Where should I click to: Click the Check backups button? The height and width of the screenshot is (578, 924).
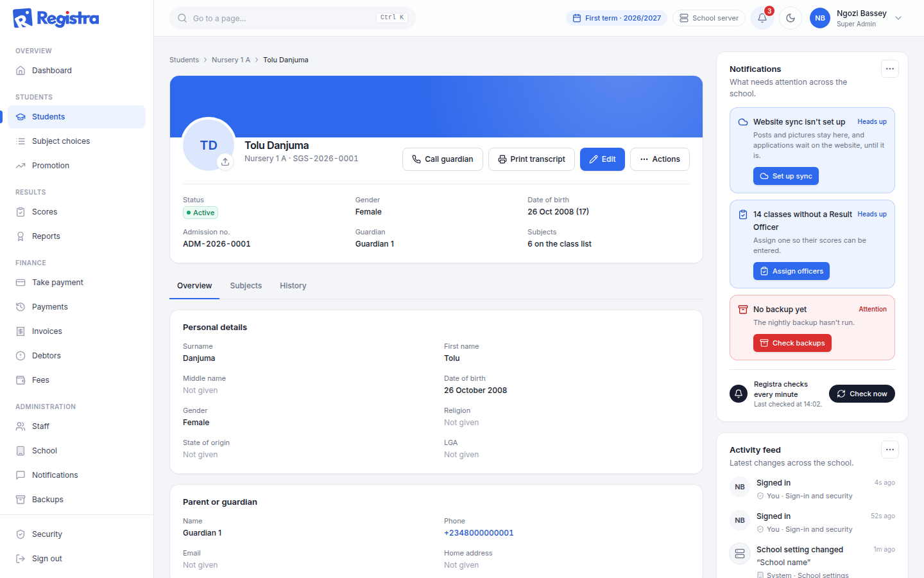tap(792, 343)
